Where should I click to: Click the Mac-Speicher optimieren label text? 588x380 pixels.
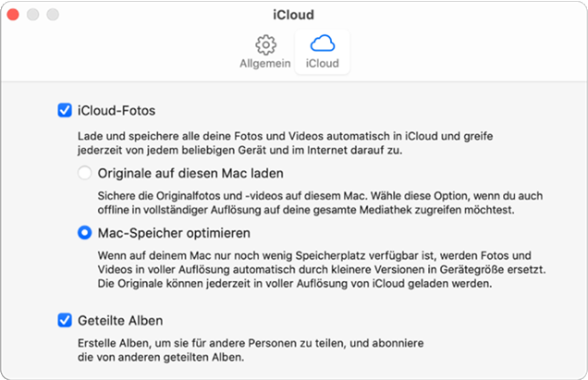[174, 234]
